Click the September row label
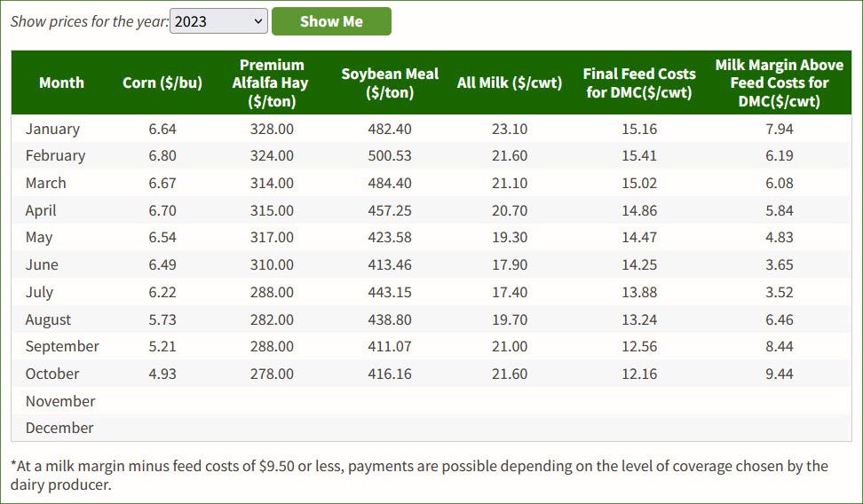 [62, 347]
